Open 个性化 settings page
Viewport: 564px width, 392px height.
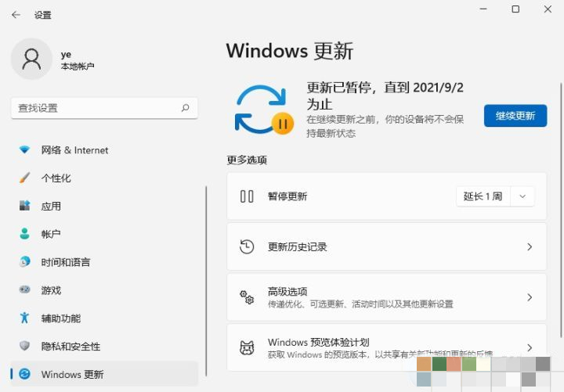104,178
